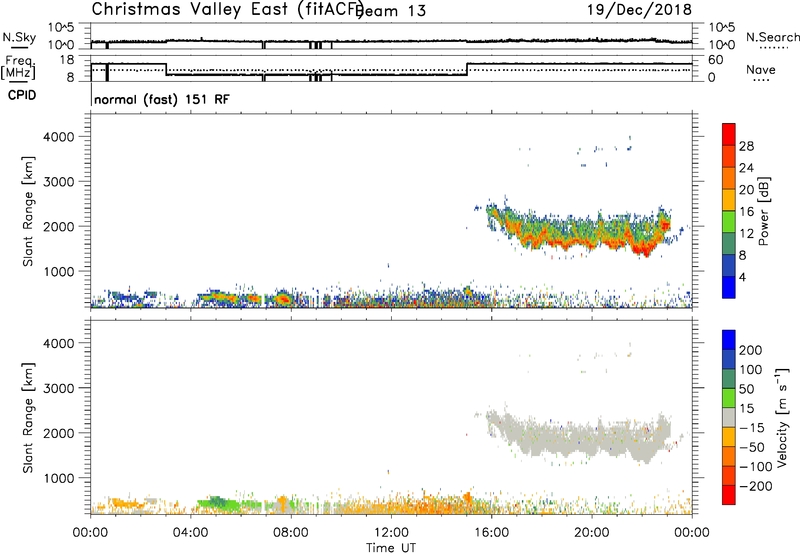Viewport: 800px width, 554px height.
Task: Click the 'N.Search' legend label
Action: click(772, 37)
